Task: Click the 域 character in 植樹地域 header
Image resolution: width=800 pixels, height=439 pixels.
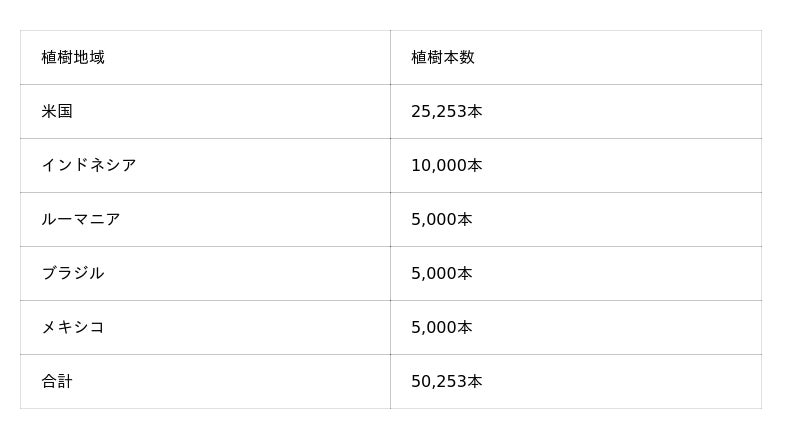Action: (97, 58)
